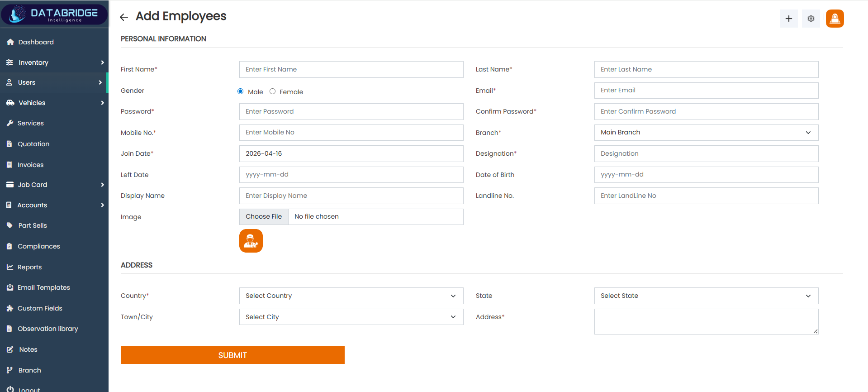868x392 pixels.
Task: Focus the Mobile No input field
Action: (351, 133)
